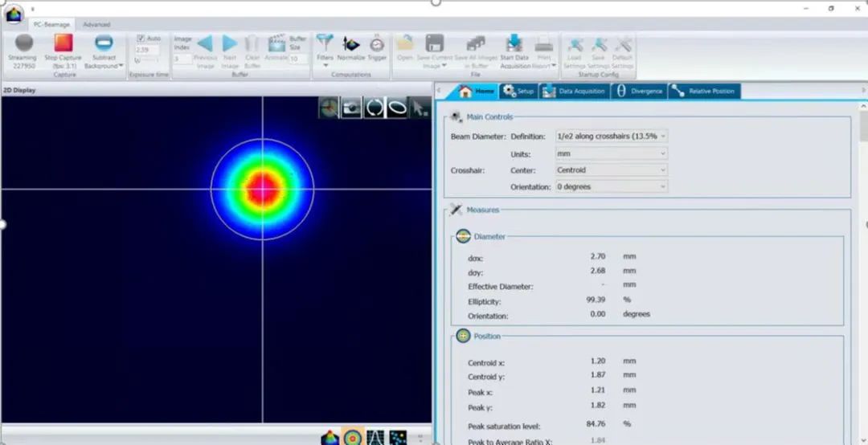Image resolution: width=868 pixels, height=445 pixels.
Task: Click the Animate clapperboard icon
Action: tap(276, 45)
